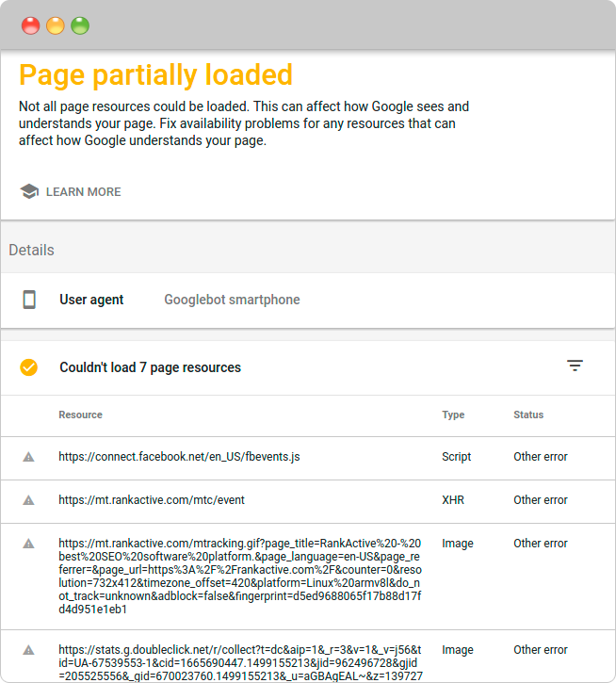Click the orange checkmark status icon
This screenshot has height=683, width=616.
(x=29, y=367)
